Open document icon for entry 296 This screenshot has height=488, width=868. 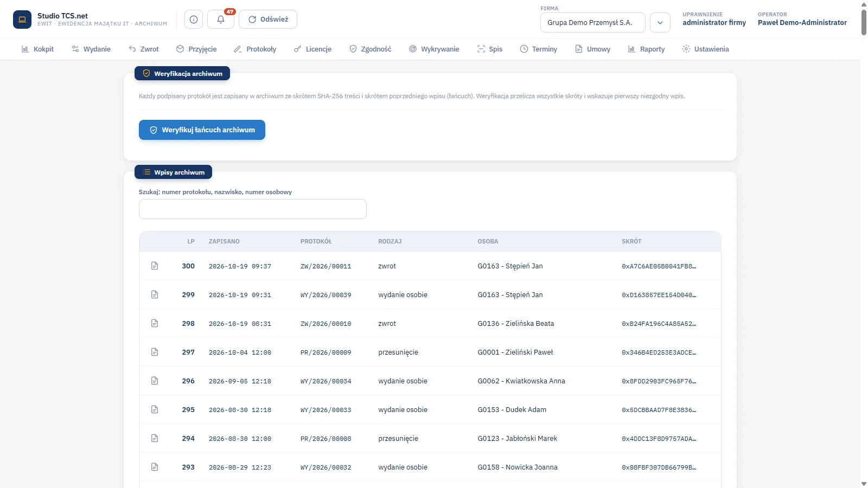(155, 381)
